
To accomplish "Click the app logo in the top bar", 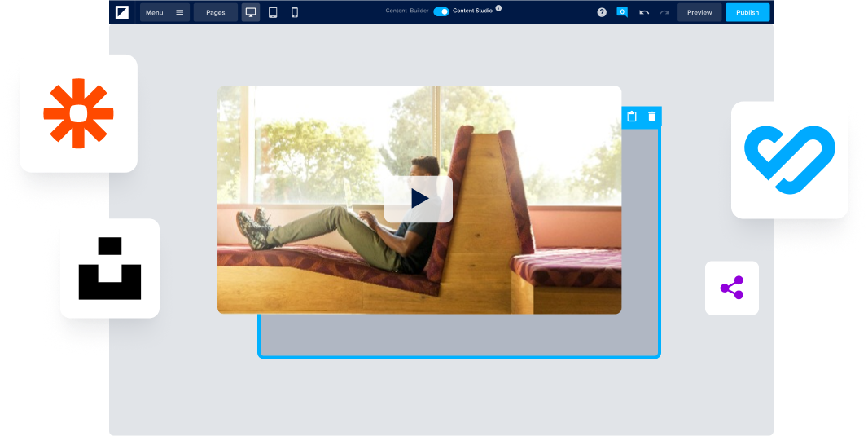I will pyautogui.click(x=122, y=12).
